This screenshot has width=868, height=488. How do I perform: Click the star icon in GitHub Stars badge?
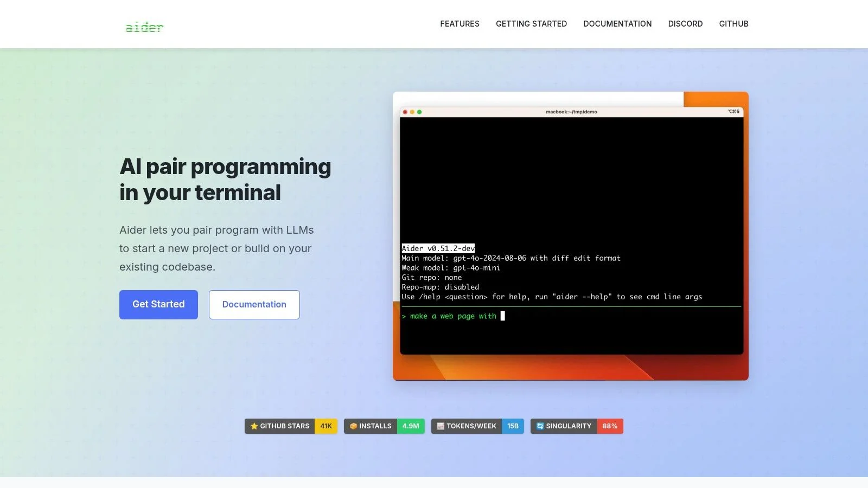point(254,426)
